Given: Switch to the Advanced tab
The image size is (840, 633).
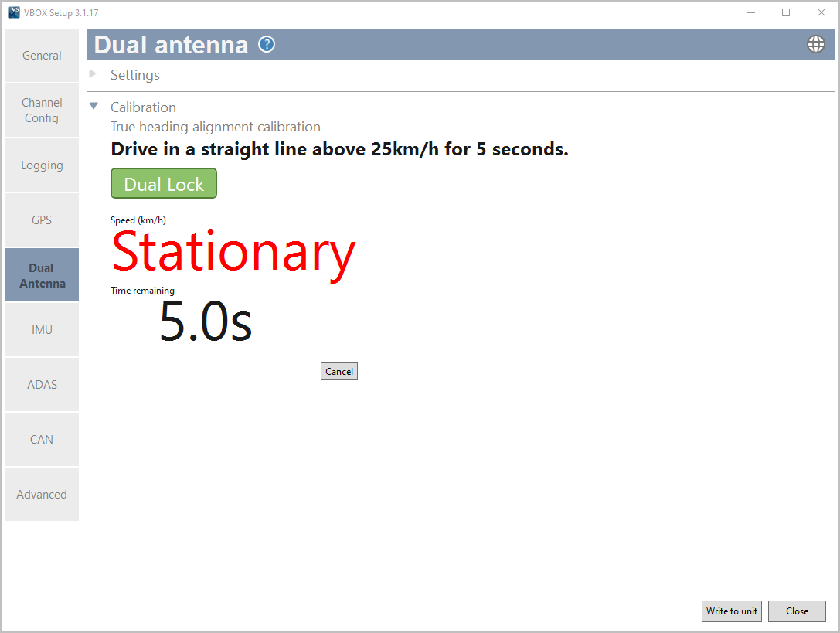Looking at the screenshot, I should pos(42,494).
